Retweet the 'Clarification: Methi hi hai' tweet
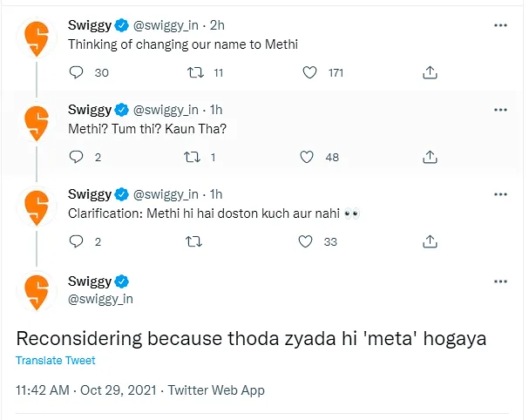 click(x=194, y=241)
